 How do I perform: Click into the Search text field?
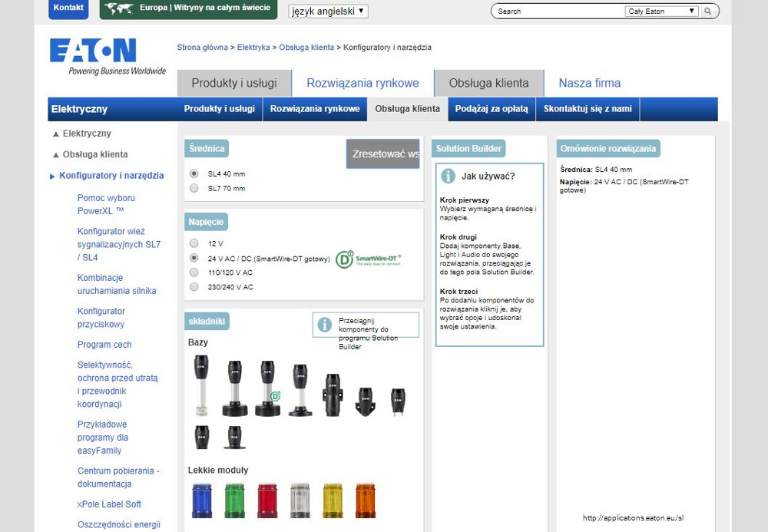coord(559,12)
